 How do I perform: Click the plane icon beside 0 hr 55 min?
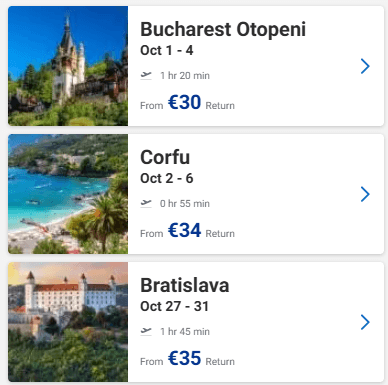(146, 203)
